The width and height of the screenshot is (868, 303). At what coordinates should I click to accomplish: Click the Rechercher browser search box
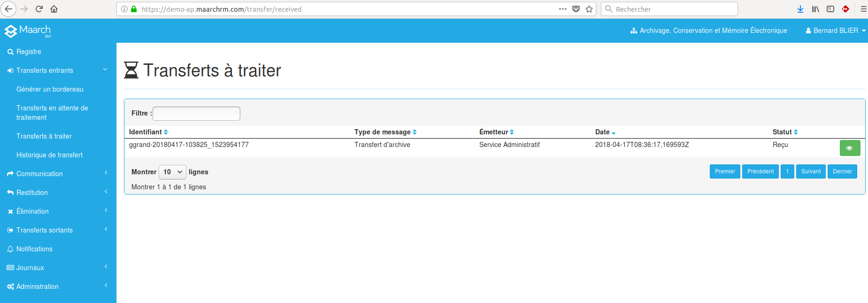click(x=669, y=9)
